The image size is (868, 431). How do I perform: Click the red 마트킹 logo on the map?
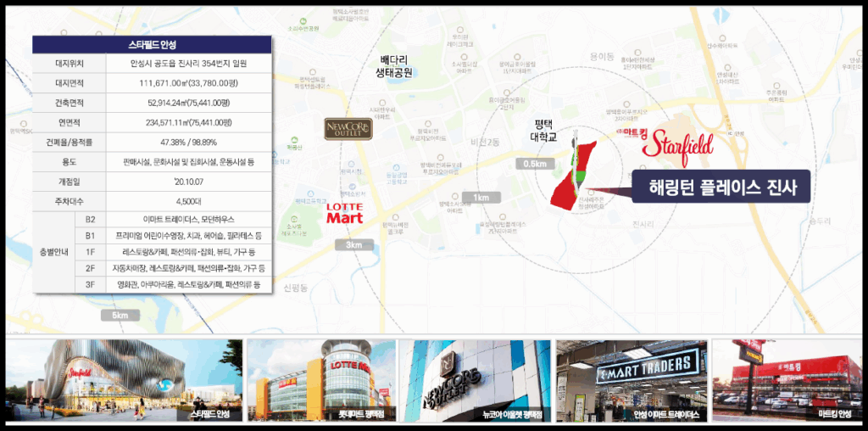631,132
